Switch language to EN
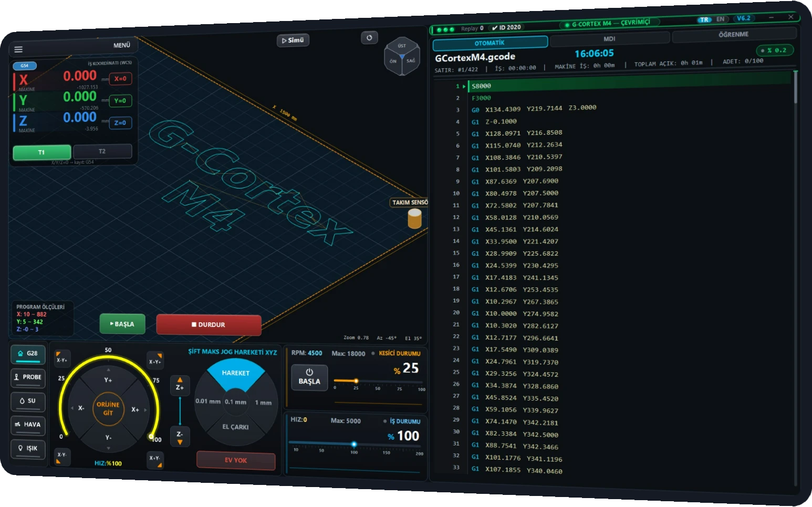Screen dimensions: 812x507 click(x=720, y=19)
